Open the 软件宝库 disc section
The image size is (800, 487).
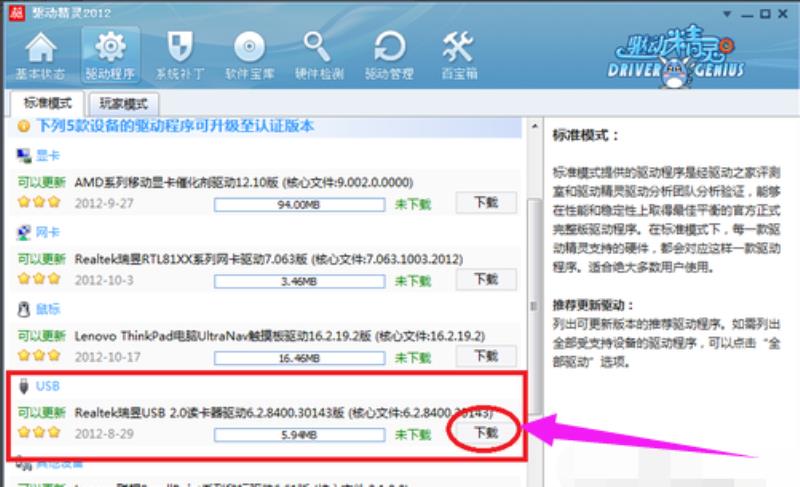pyautogui.click(x=249, y=56)
